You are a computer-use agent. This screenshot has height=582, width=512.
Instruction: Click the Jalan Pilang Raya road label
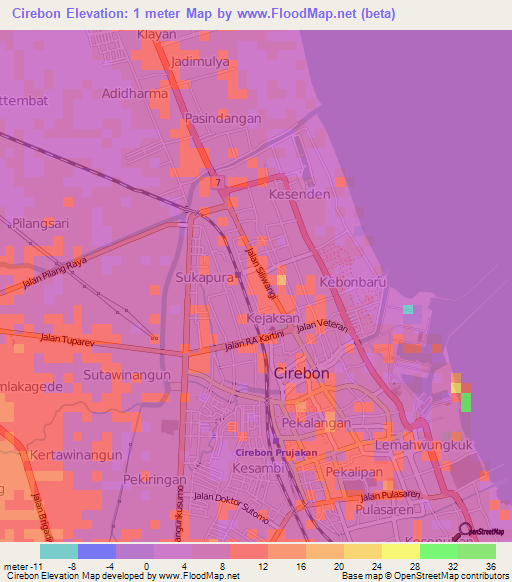click(55, 273)
